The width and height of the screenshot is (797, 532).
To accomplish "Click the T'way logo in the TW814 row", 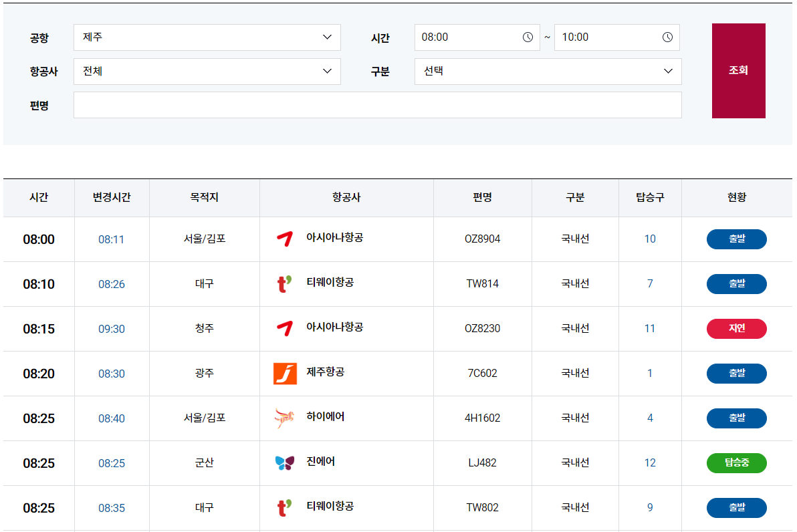I will pos(285,283).
